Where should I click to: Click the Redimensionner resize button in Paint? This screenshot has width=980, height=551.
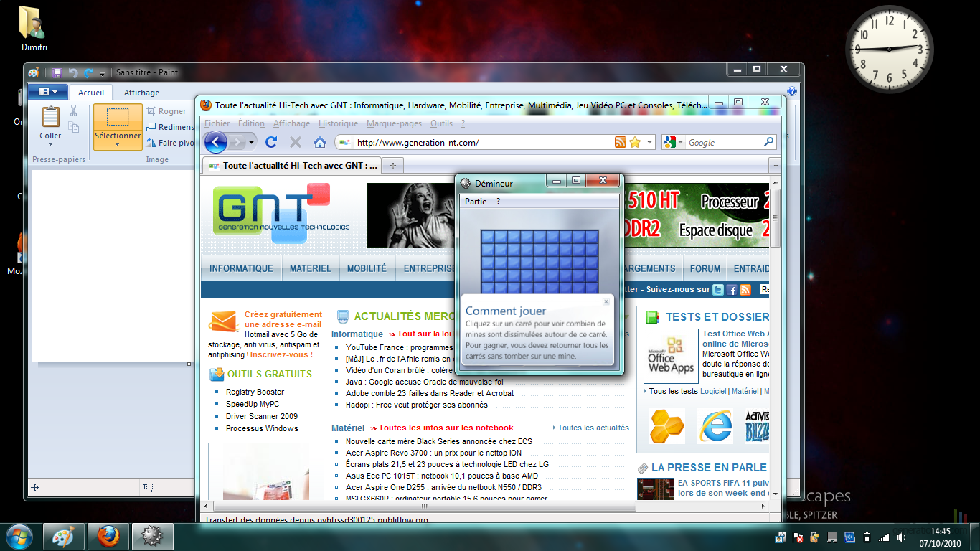pyautogui.click(x=170, y=127)
